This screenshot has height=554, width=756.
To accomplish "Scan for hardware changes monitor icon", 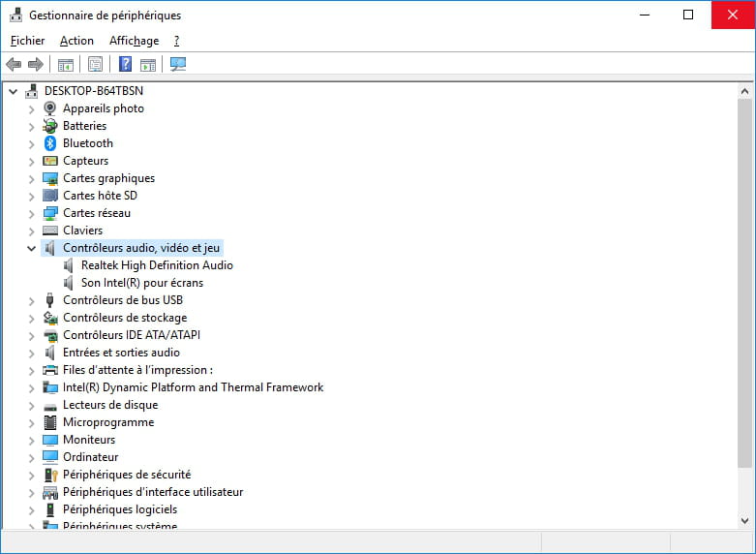I will [178, 64].
